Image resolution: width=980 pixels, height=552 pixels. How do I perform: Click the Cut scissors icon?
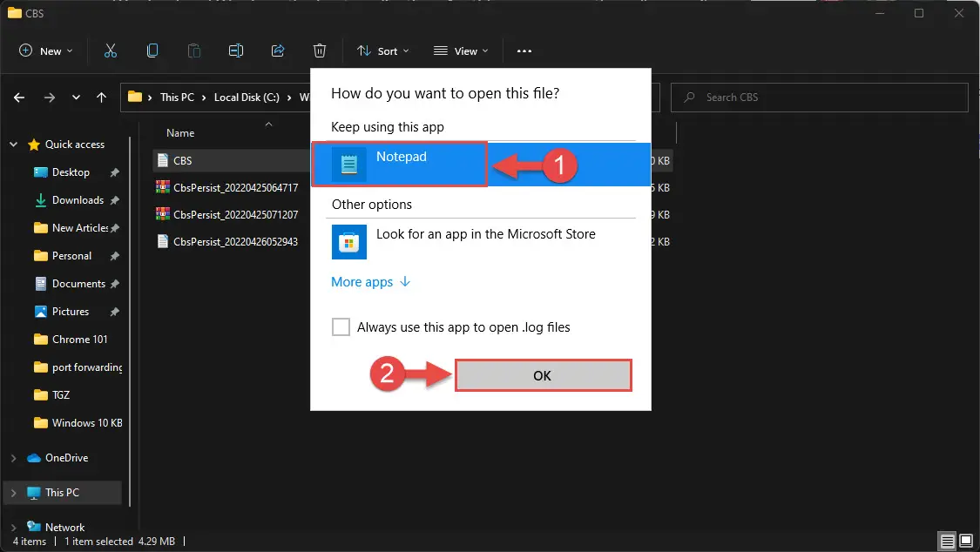click(110, 50)
